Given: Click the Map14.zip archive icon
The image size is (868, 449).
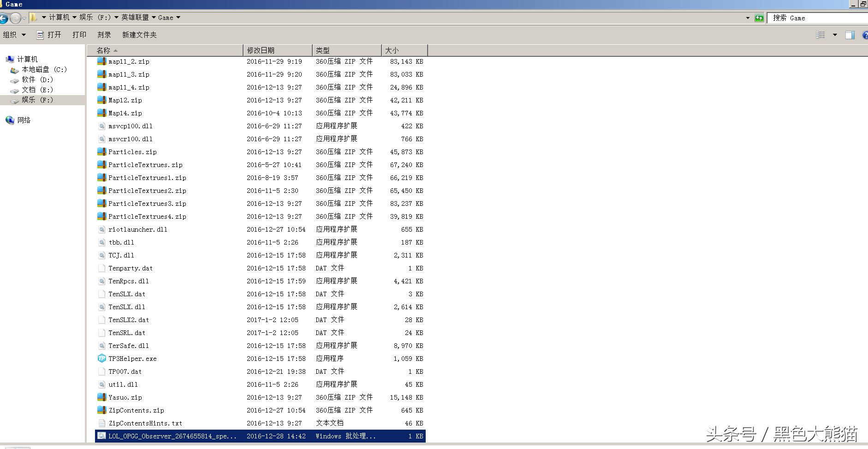Looking at the screenshot, I should point(101,113).
